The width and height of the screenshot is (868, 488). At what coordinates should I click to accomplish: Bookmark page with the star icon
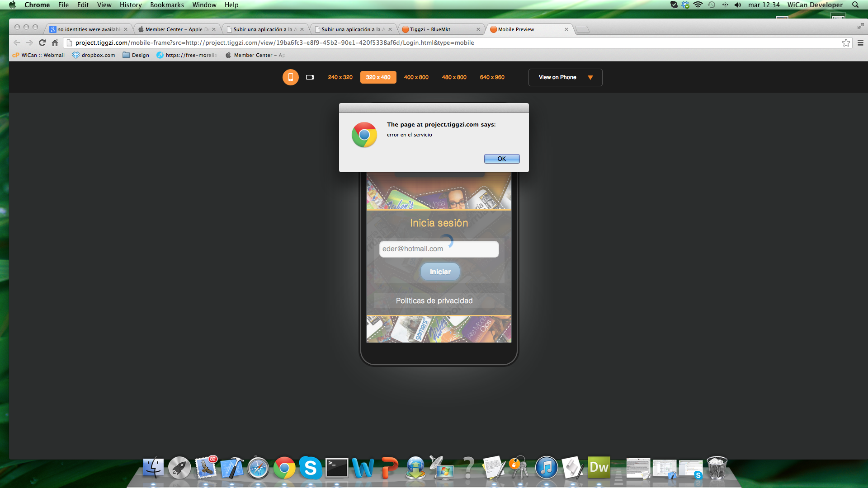coord(846,42)
